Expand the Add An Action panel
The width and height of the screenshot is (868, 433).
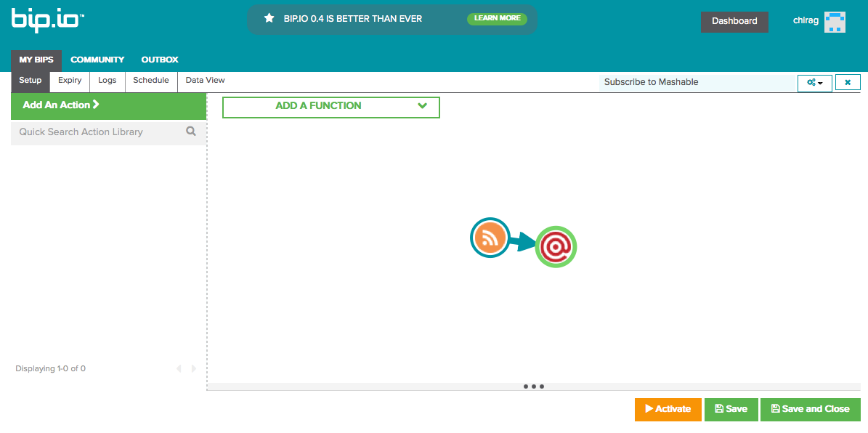pos(108,105)
